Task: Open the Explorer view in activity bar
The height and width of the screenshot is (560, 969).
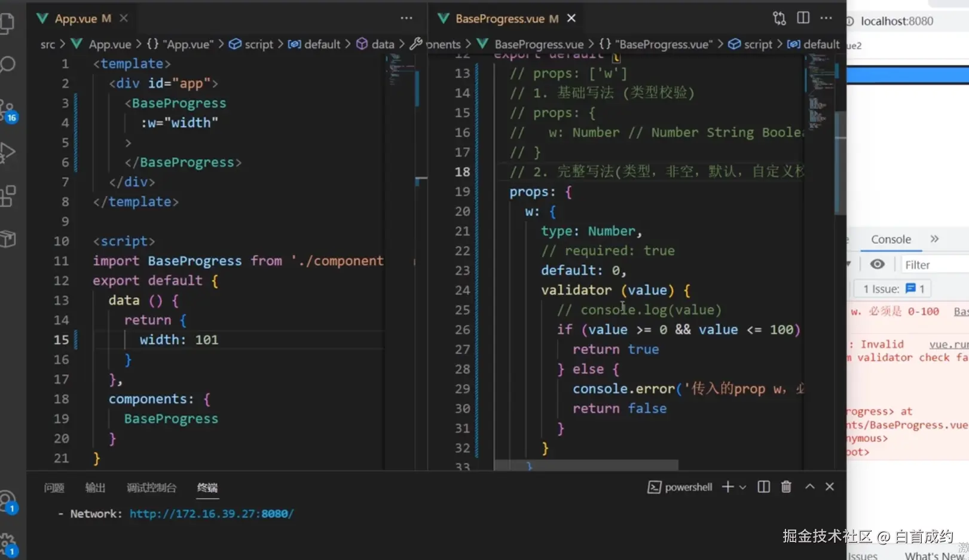Action: tap(7, 23)
